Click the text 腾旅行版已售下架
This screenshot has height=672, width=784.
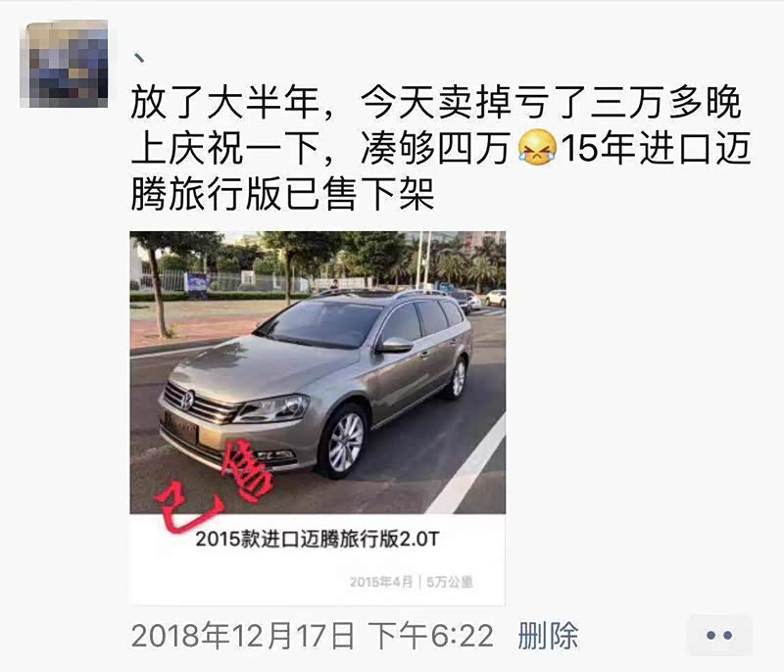point(282,194)
